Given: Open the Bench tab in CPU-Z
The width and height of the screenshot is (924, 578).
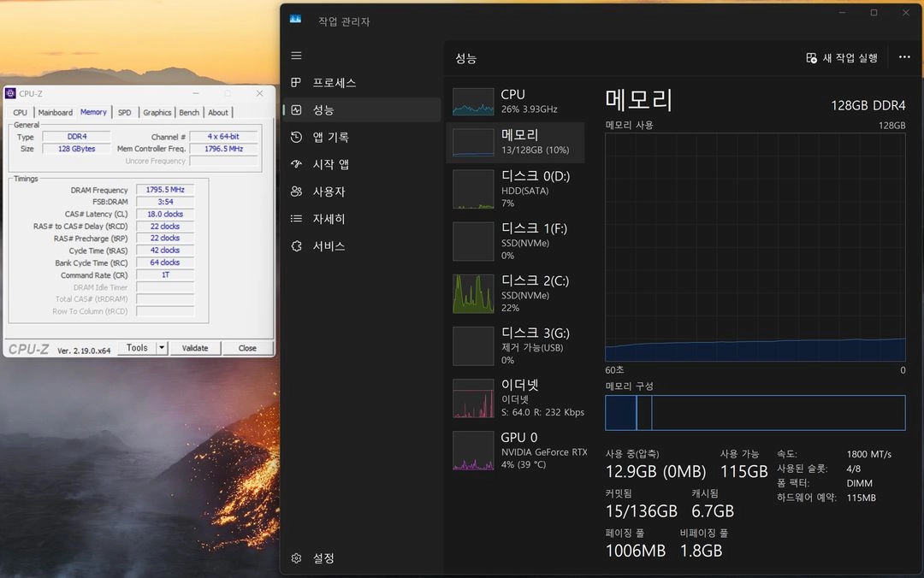Looking at the screenshot, I should click(189, 113).
